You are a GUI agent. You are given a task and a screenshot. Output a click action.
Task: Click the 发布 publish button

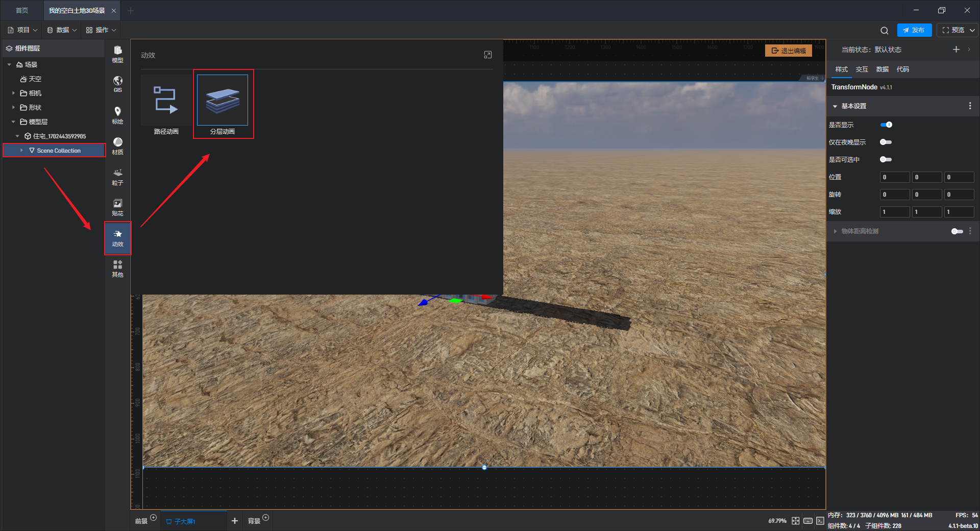click(x=914, y=30)
